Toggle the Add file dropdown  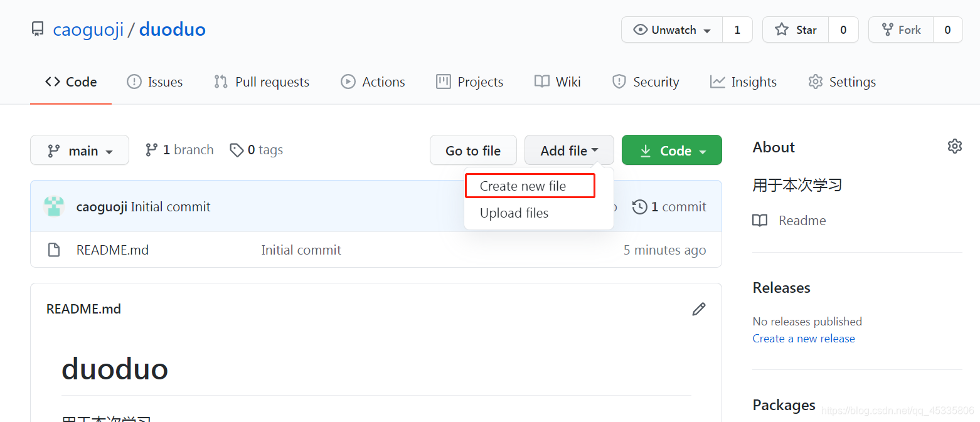click(569, 150)
